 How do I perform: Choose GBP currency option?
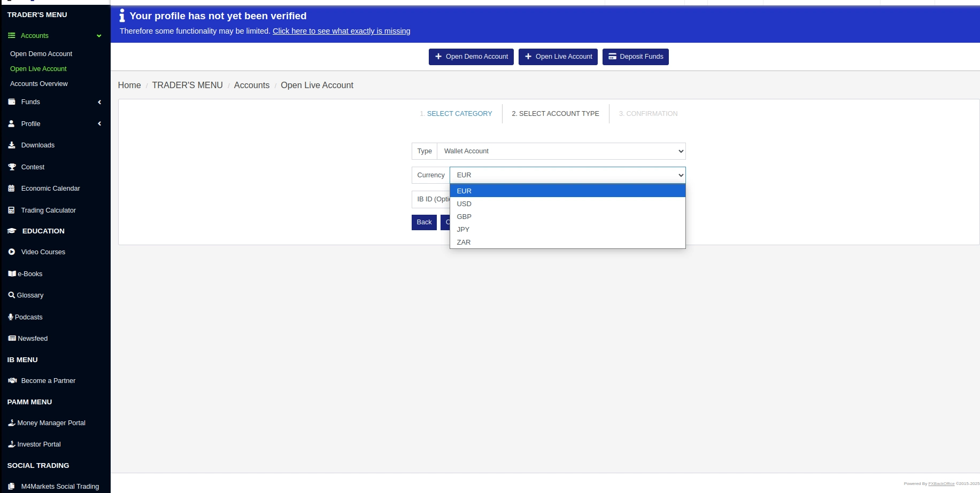coord(464,217)
